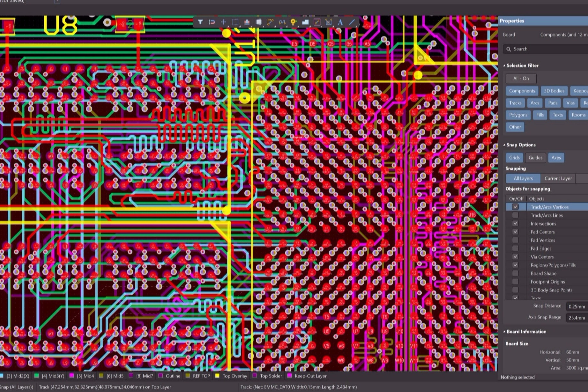This screenshot has width=588, height=392.
Task: Select the Place Component chip icon
Action: 259,22
